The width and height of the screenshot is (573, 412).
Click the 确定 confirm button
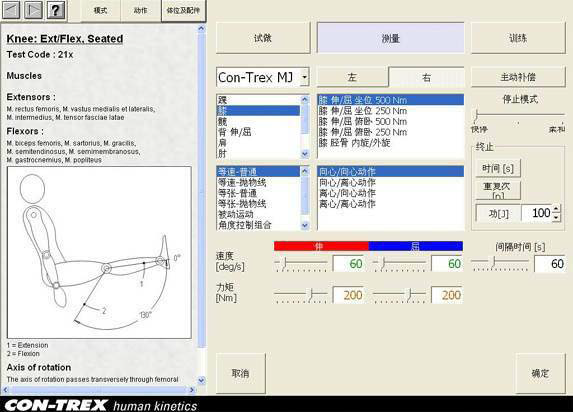(540, 373)
